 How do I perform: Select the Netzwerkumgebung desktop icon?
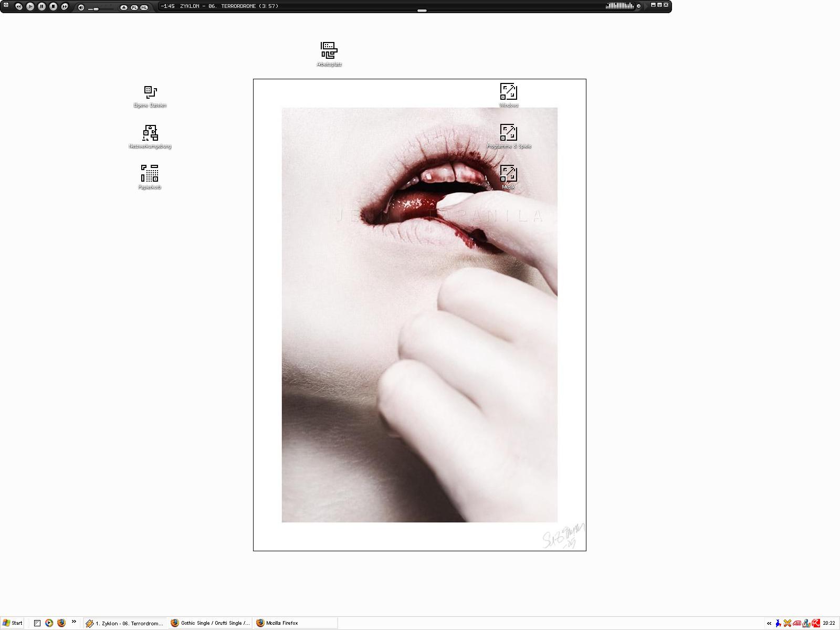pyautogui.click(x=150, y=133)
